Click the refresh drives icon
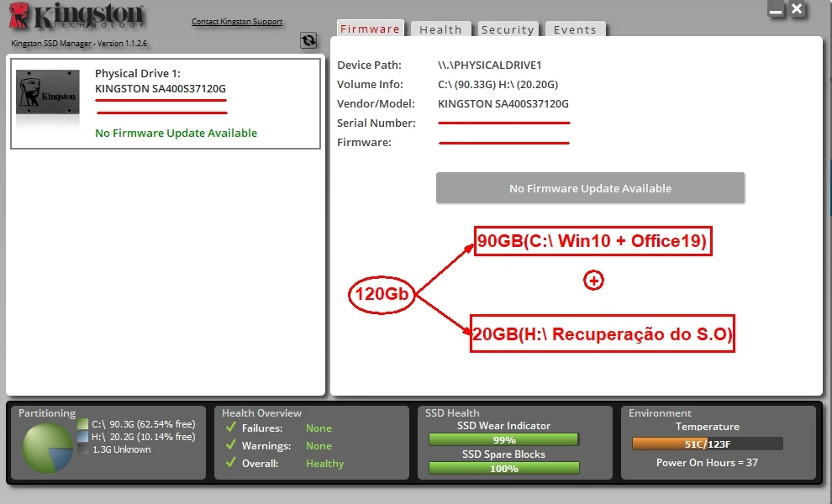This screenshot has width=832, height=504. click(x=308, y=40)
